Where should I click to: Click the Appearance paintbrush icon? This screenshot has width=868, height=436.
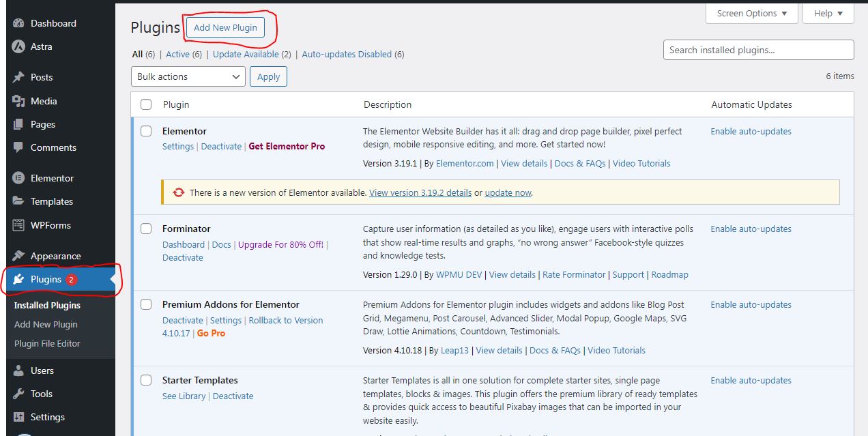point(18,256)
